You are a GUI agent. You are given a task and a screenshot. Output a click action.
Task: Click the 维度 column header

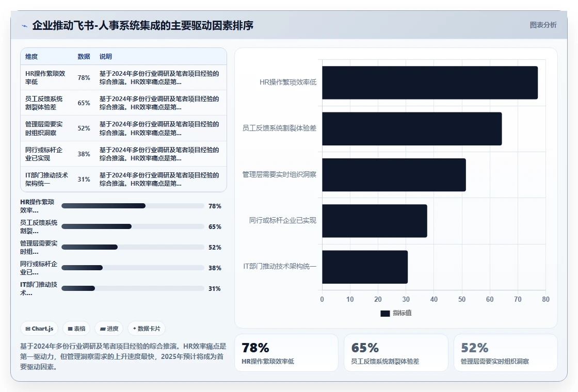click(x=31, y=56)
